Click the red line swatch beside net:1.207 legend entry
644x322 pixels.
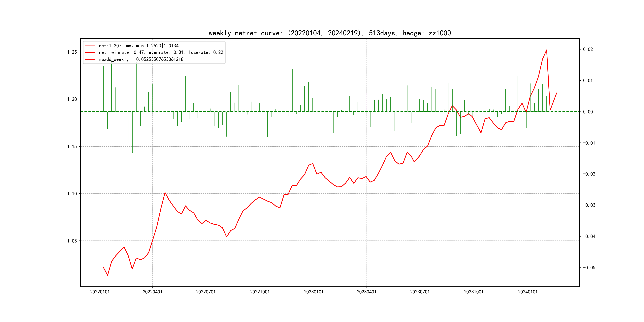point(90,46)
